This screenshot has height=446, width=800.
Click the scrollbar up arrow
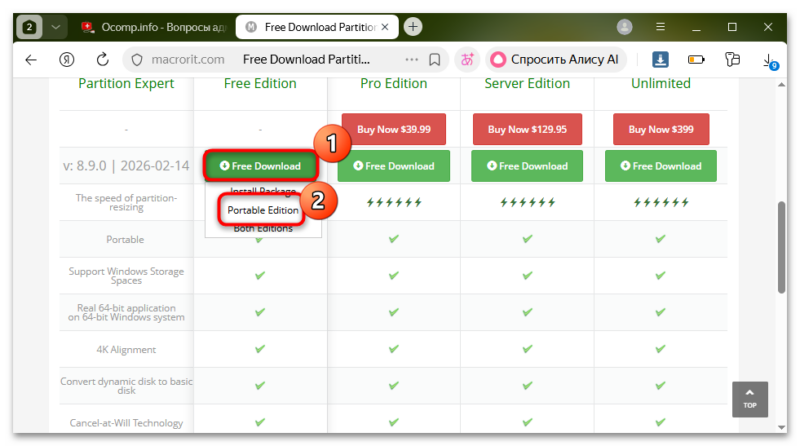781,85
